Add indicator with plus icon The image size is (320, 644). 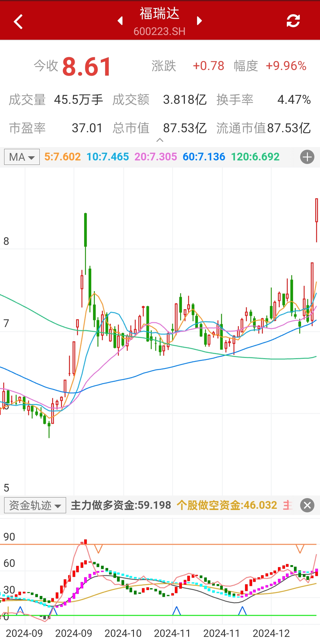(307, 157)
